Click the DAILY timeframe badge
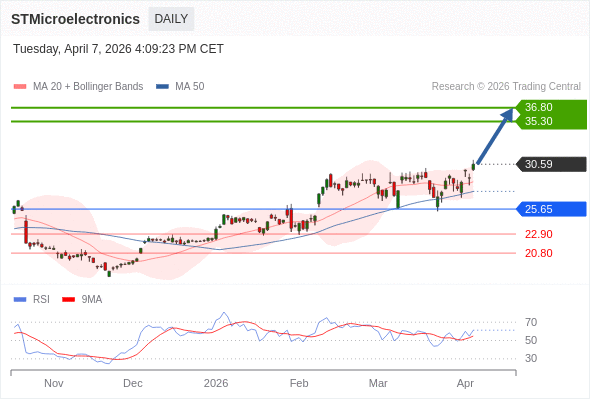The image size is (590, 400). click(171, 19)
